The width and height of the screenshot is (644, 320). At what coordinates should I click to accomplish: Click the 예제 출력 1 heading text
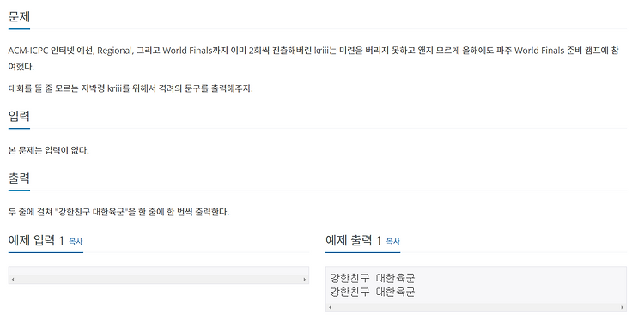353,240
